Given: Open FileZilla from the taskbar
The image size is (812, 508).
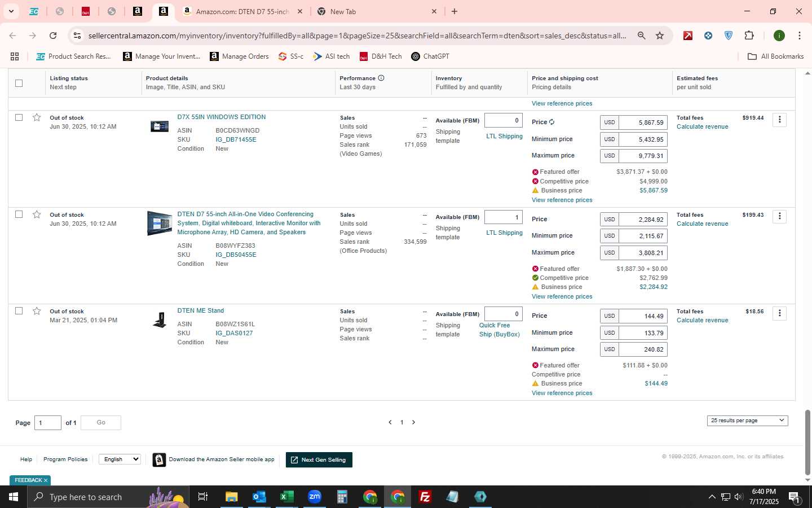Looking at the screenshot, I should click(x=425, y=497).
